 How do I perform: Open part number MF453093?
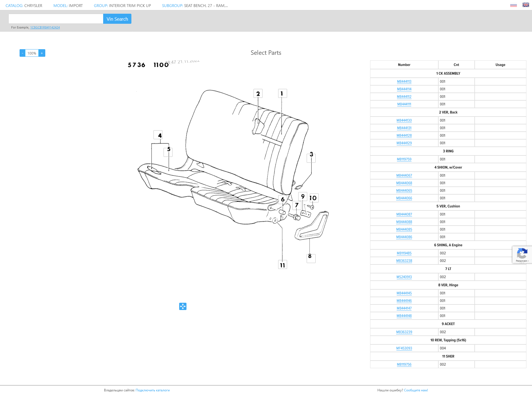point(404,348)
